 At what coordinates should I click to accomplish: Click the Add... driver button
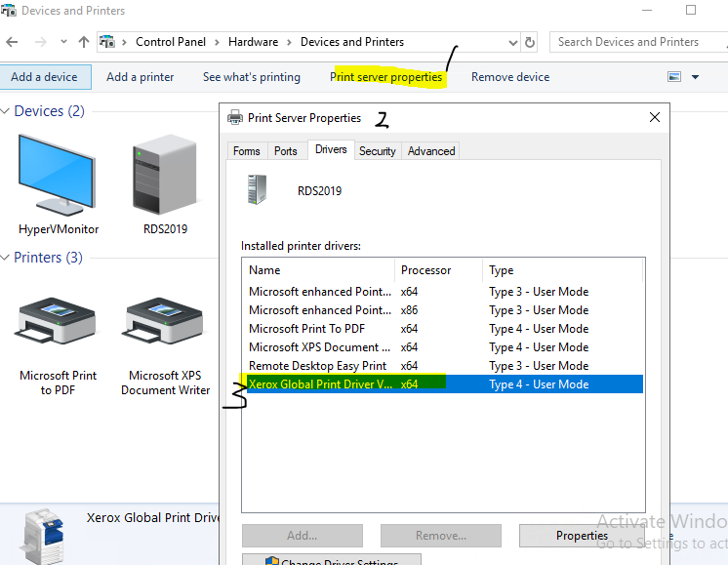(303, 536)
